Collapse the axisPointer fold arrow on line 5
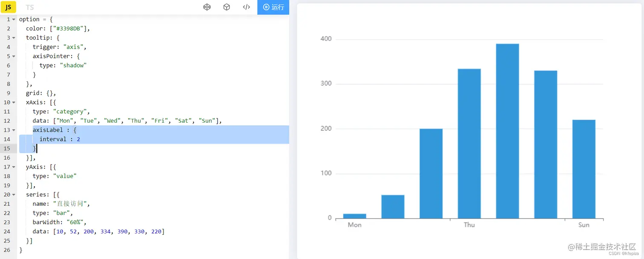Screen dimensions: 644x259 (x=14, y=56)
